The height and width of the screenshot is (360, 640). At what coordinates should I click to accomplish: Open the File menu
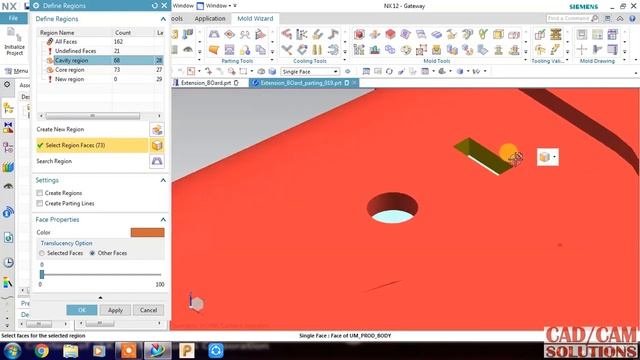[x=13, y=18]
